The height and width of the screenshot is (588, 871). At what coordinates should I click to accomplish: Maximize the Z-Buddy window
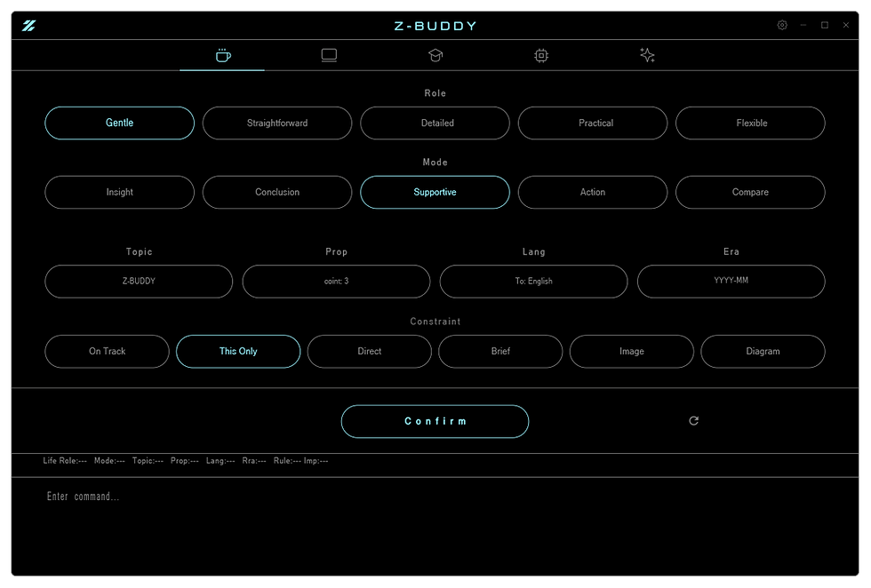pyautogui.click(x=825, y=25)
